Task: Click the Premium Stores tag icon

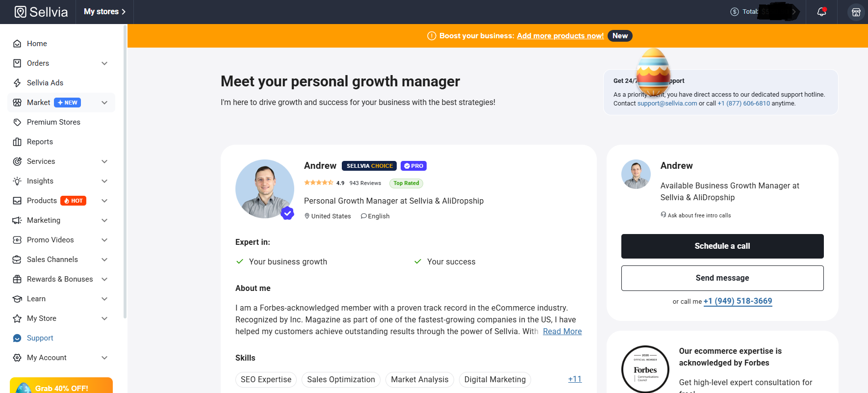Action: (x=17, y=122)
